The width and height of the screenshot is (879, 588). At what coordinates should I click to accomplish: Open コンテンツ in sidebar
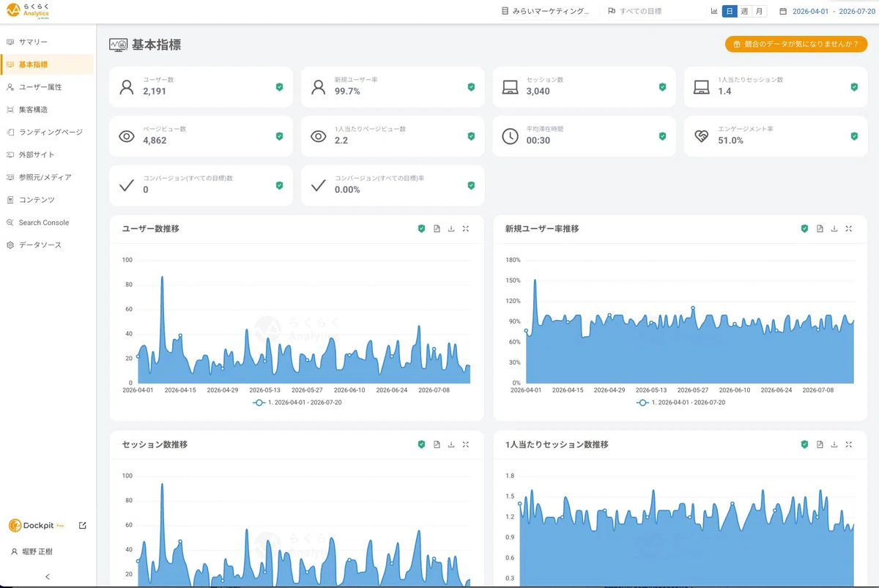[x=48, y=200]
